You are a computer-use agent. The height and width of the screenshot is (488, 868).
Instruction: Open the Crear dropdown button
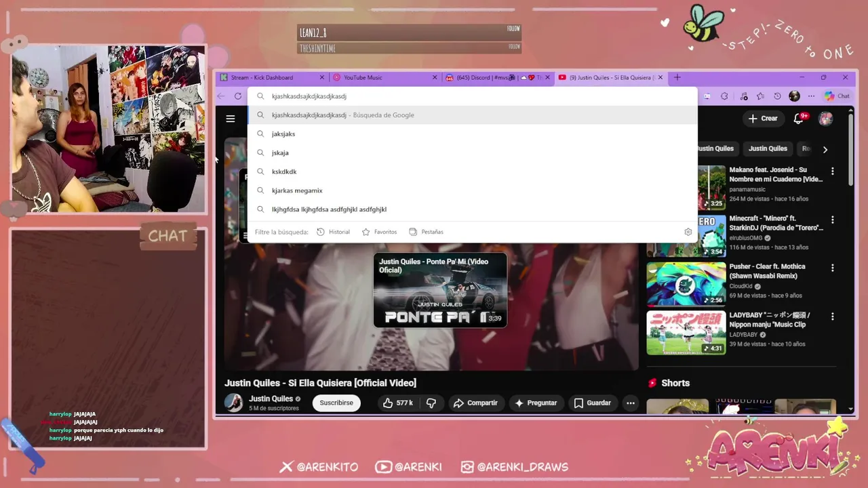(x=762, y=119)
